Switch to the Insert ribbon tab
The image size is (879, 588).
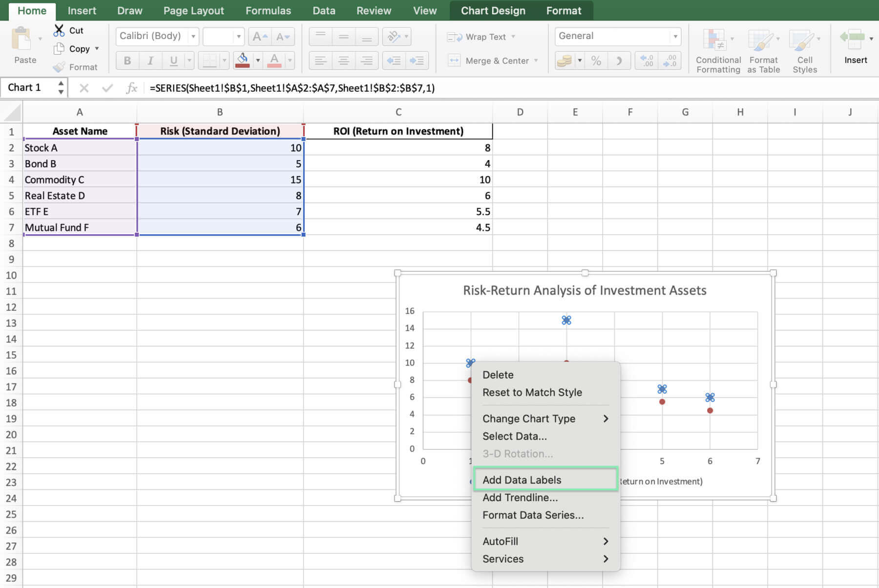tap(82, 10)
